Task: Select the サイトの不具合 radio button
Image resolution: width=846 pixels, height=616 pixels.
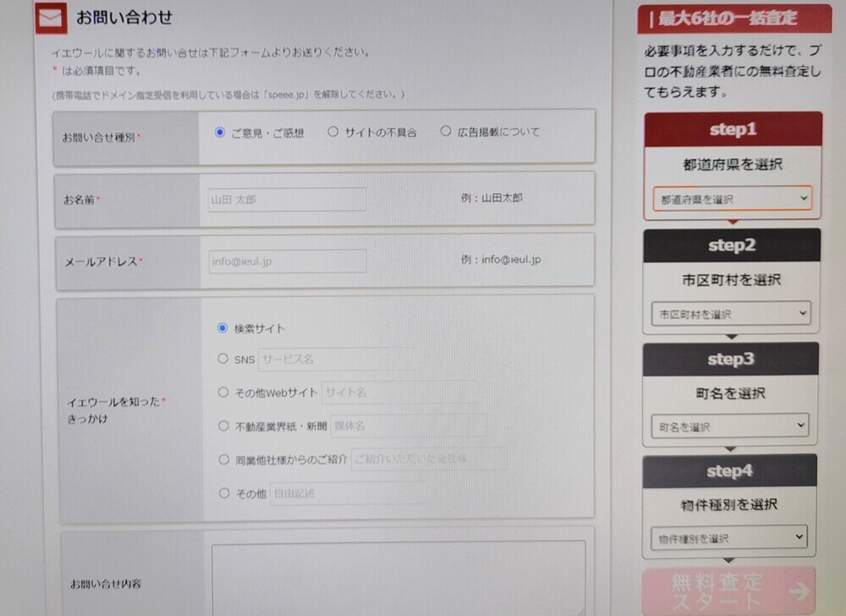Action: 332,132
